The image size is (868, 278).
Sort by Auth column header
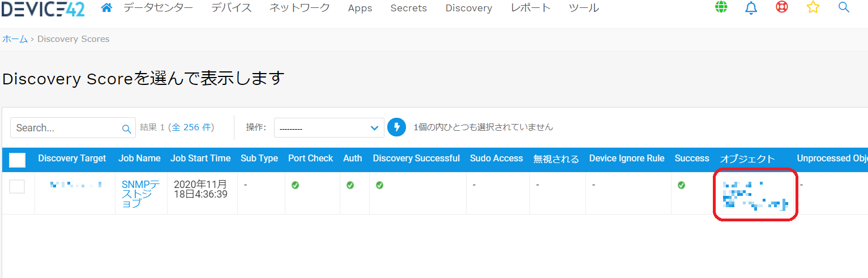point(353,159)
